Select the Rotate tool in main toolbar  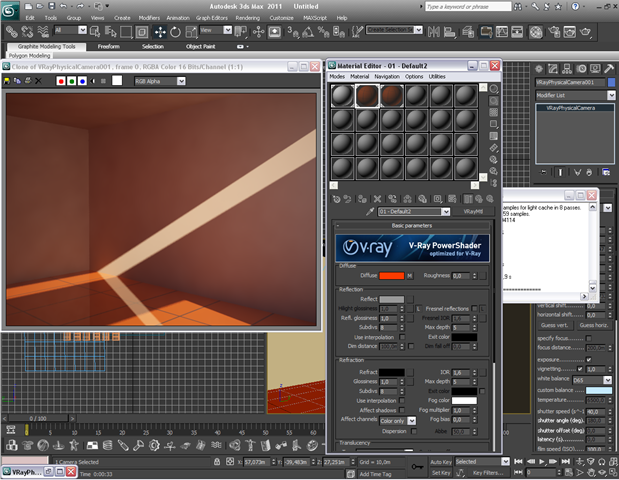click(175, 32)
